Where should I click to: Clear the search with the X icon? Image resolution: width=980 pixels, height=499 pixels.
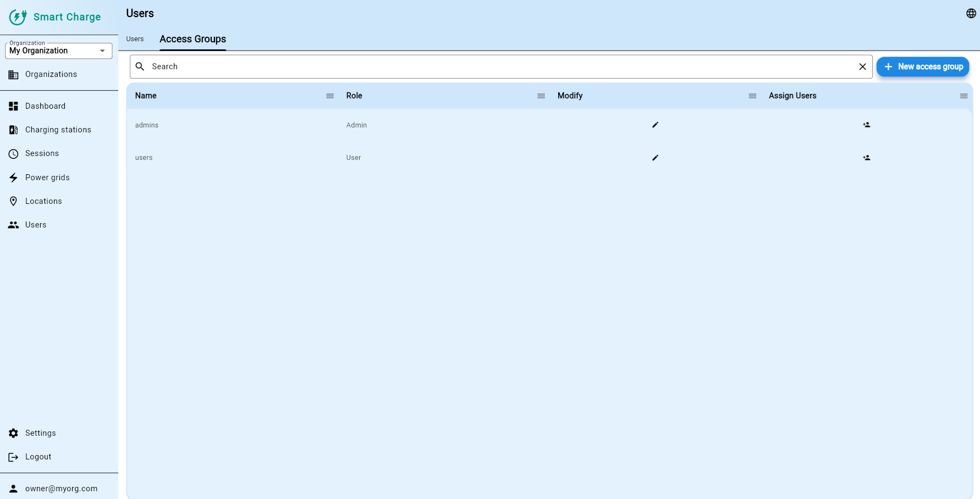[x=862, y=66]
